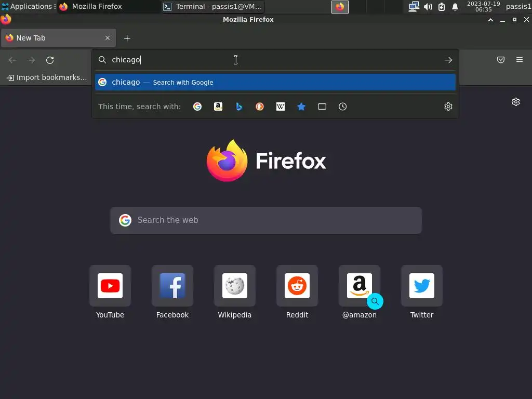Click the date and time clock
This screenshot has height=399, width=532.
[483, 6]
